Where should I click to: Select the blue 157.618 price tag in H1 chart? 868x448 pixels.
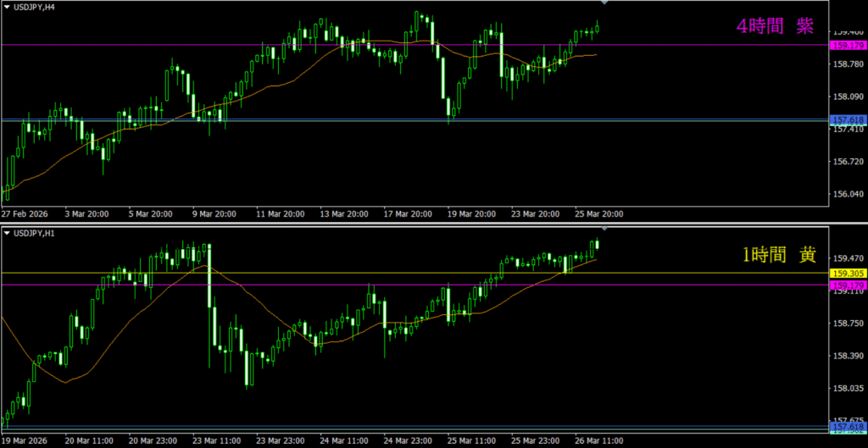(847, 427)
